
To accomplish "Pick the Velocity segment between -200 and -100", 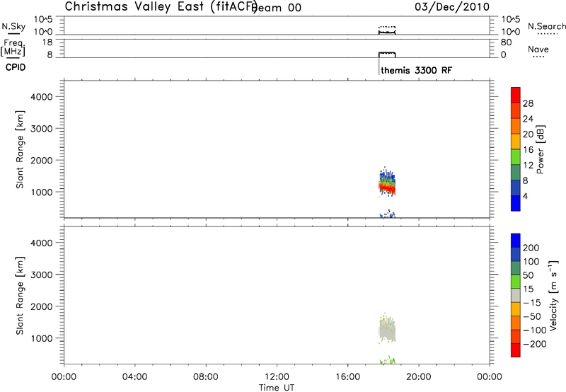I will [516, 336].
